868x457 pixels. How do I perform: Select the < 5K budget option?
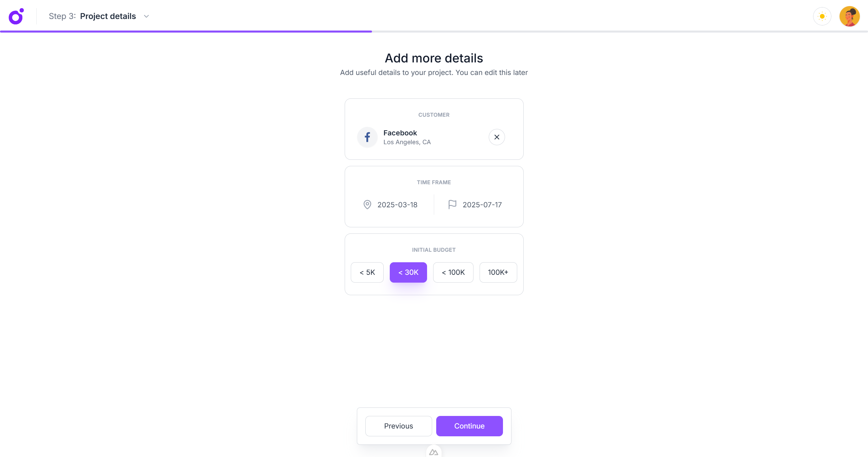(367, 272)
